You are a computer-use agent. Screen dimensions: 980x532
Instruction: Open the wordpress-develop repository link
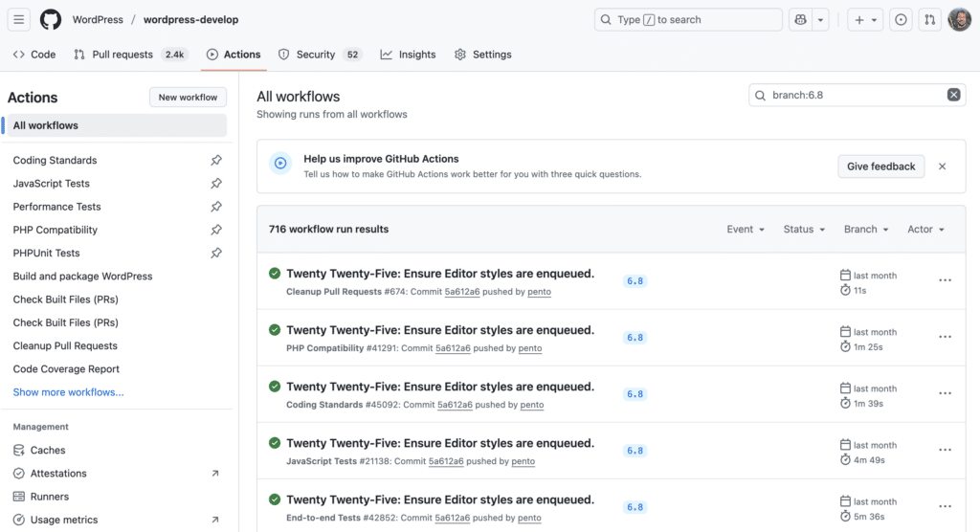tap(190, 19)
